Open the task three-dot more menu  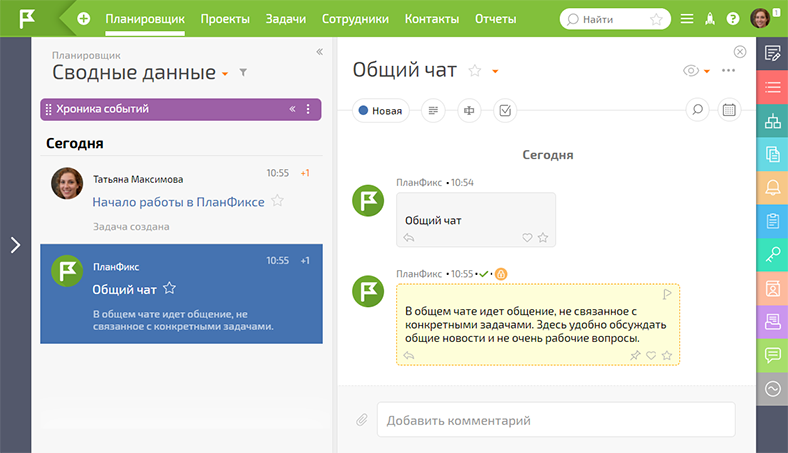(x=728, y=70)
